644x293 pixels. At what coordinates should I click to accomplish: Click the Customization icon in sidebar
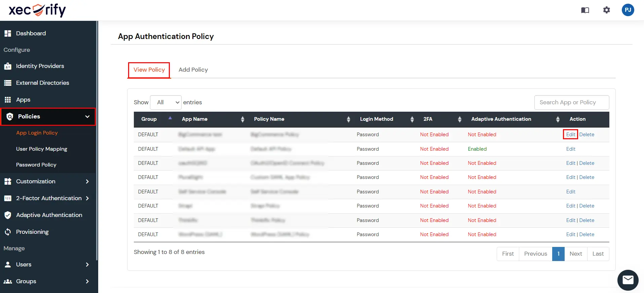pos(8,181)
